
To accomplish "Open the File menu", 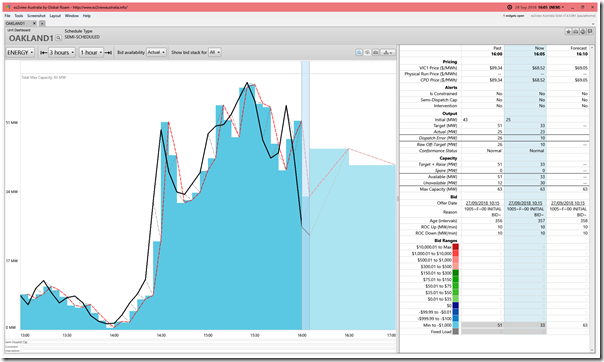I will (7, 16).
